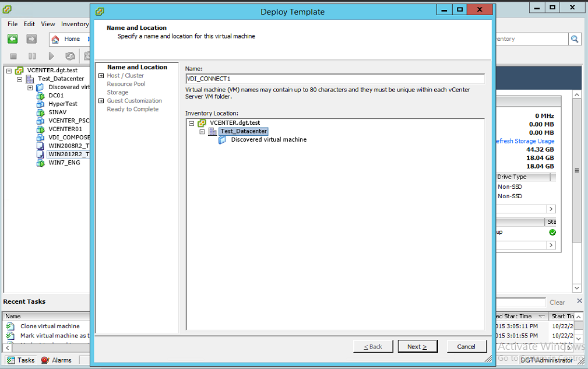588x369 pixels.
Task: Click the play (power on) toolbar icon
Action: [x=51, y=56]
